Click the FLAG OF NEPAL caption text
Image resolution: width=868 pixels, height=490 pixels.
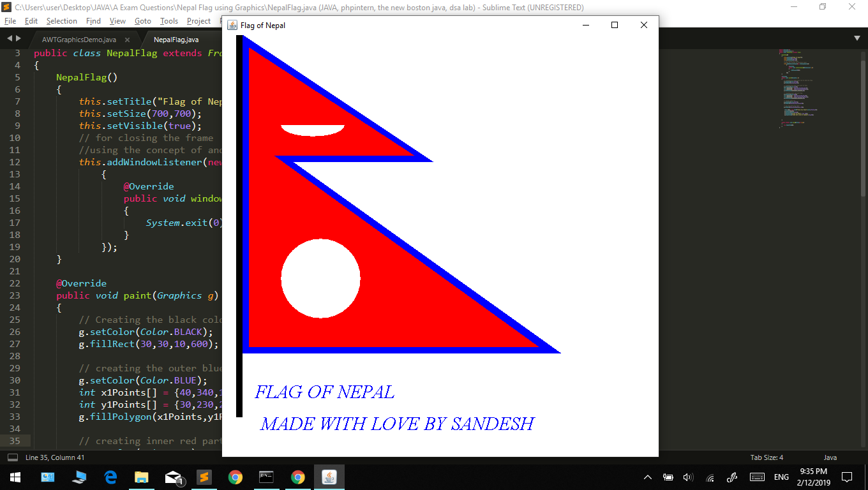(x=325, y=392)
